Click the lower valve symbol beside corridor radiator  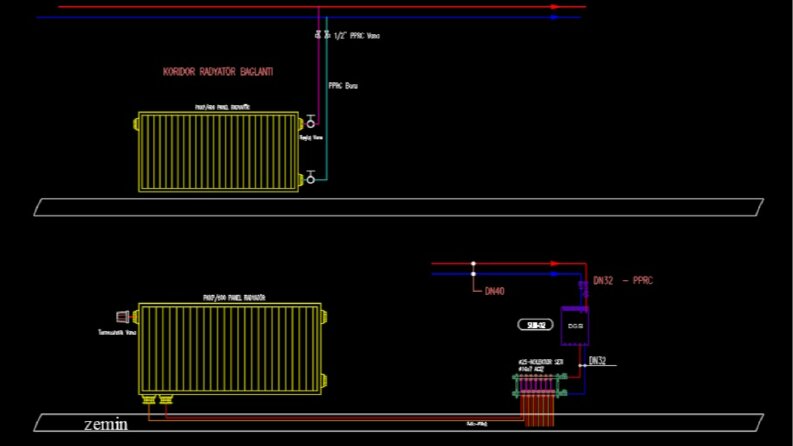tap(311, 177)
